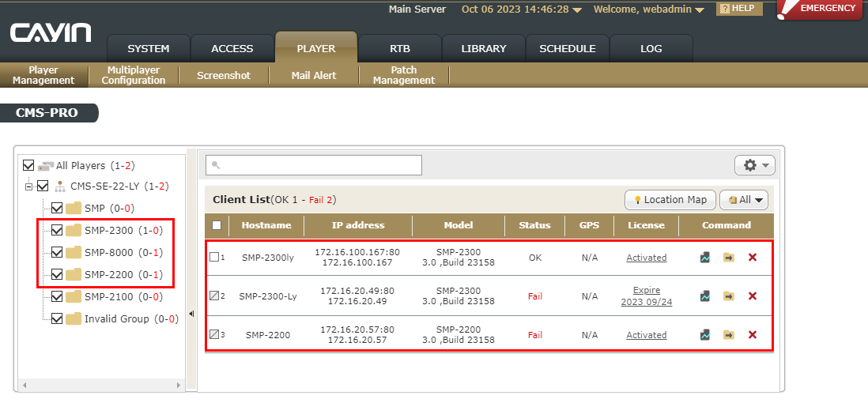This screenshot has height=403, width=868.
Task: Open the Welcome, webadmin dropdown
Action: (x=649, y=9)
